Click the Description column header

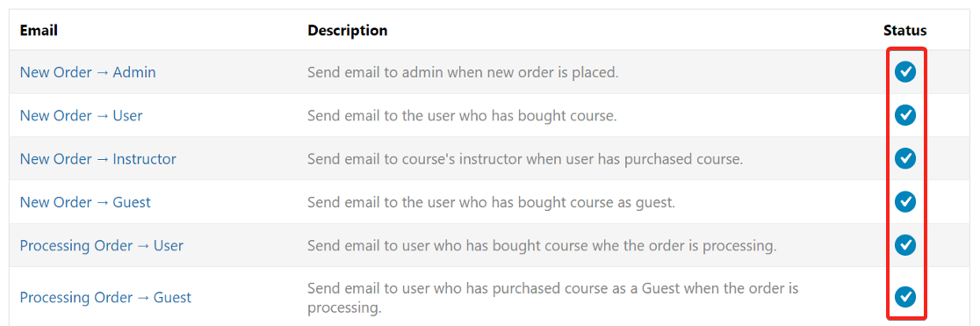click(348, 30)
